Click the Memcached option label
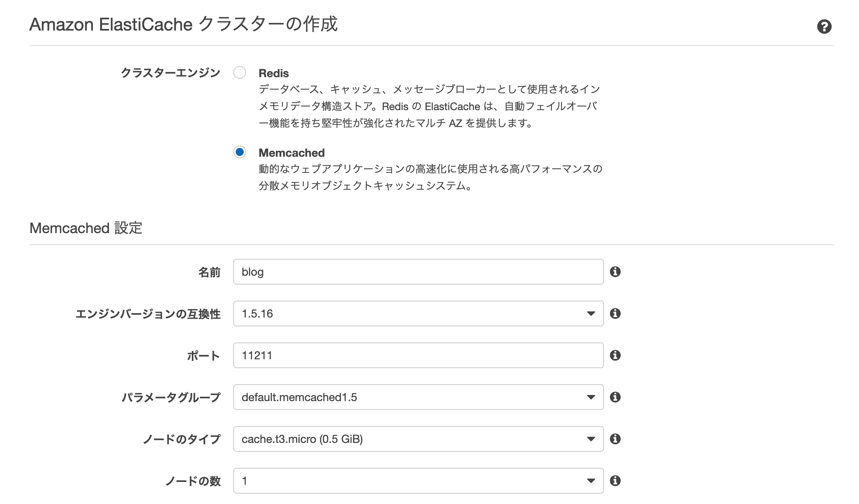Image resolution: width=859 pixels, height=504 pixels. [292, 153]
